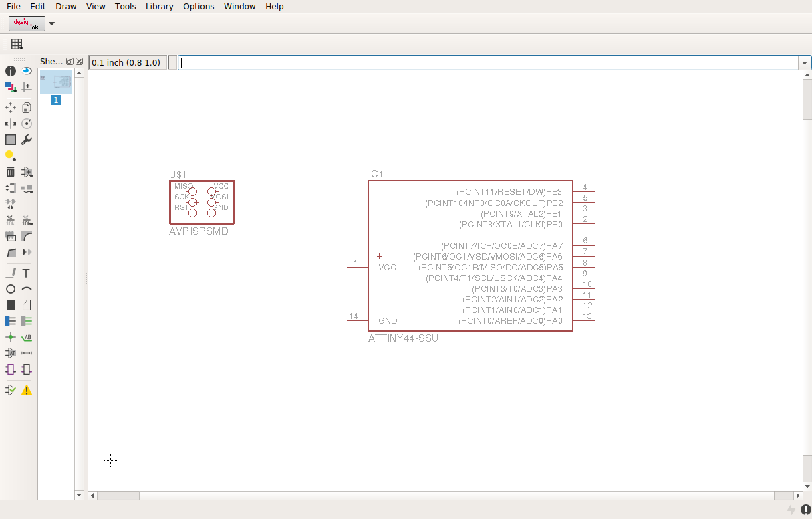The height and width of the screenshot is (519, 812).
Task: Close the Sheets panel
Action: coord(79,62)
